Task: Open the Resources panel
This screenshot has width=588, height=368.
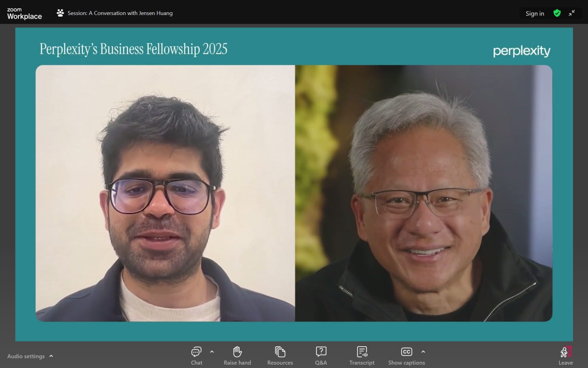Action: tap(280, 356)
